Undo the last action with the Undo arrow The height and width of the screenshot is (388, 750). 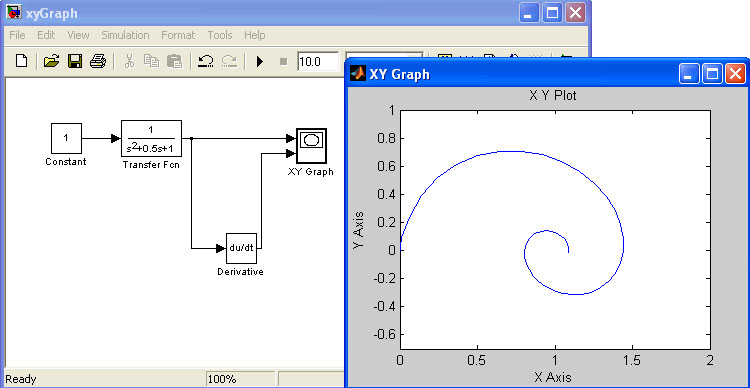(206, 61)
